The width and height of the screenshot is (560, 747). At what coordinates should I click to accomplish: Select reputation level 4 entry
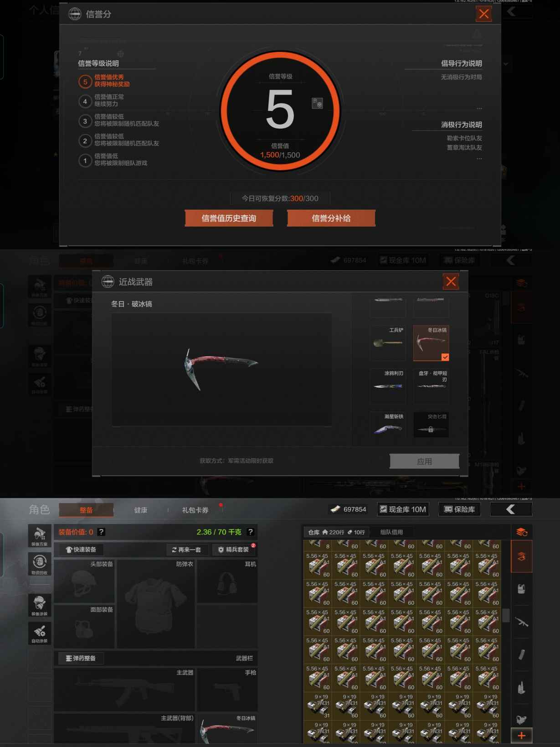coord(85,101)
